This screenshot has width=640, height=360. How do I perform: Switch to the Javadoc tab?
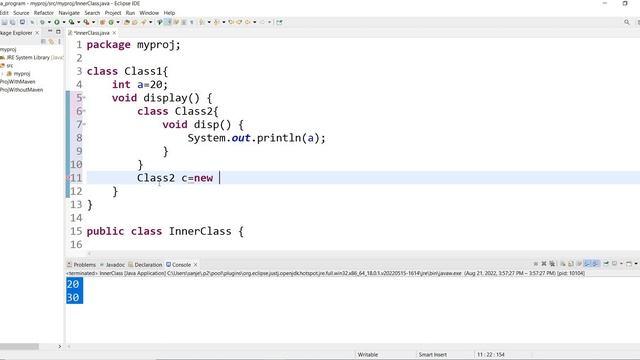pyautogui.click(x=112, y=264)
